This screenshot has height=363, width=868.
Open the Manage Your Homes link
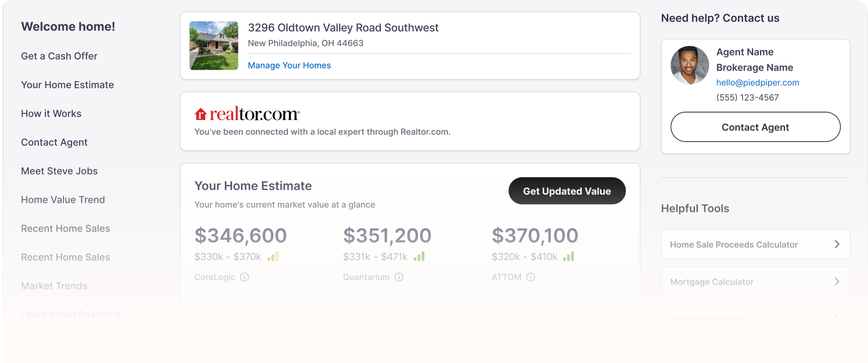(x=289, y=66)
